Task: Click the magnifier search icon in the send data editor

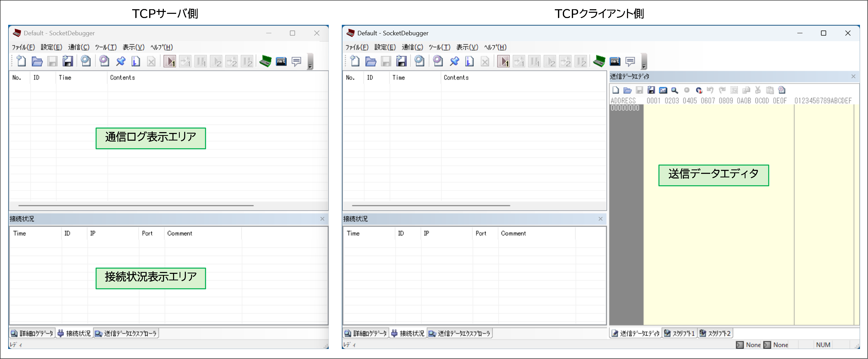Action: pos(675,90)
